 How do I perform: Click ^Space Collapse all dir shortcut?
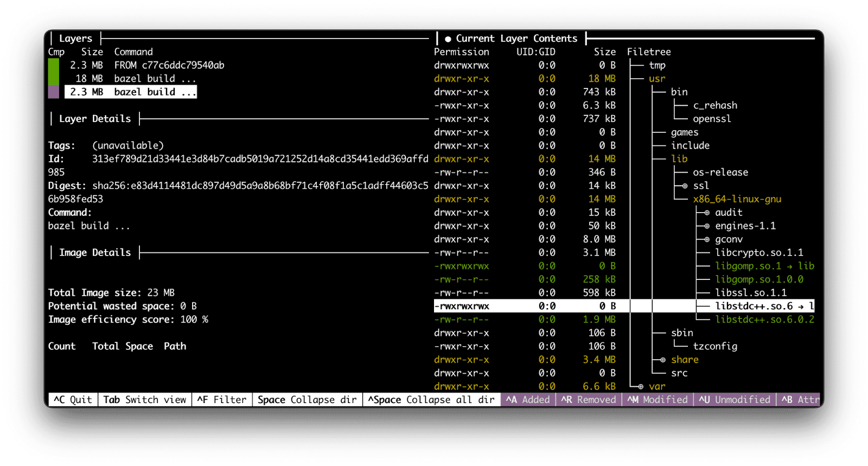point(431,400)
